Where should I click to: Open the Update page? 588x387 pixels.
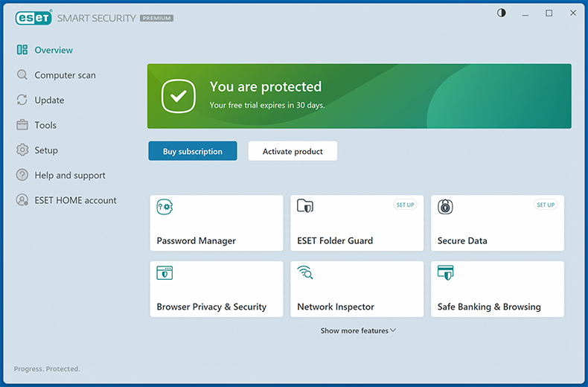tap(49, 100)
